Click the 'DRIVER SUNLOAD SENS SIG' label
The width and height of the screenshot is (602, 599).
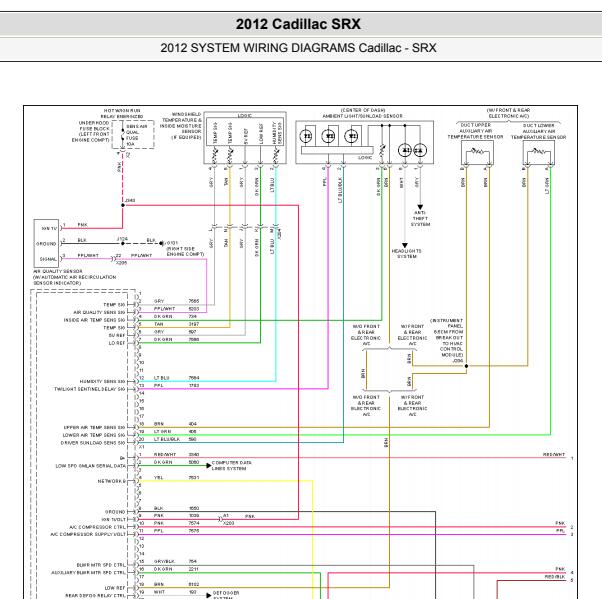coord(93,443)
